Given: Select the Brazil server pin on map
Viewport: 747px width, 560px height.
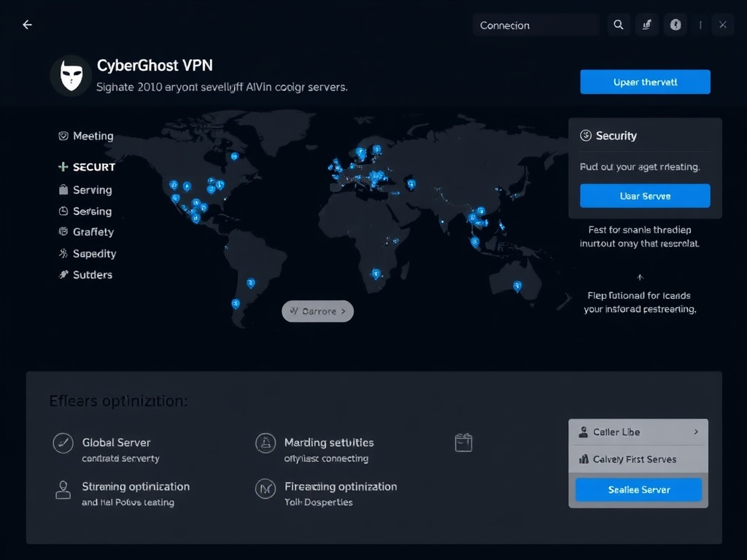Looking at the screenshot, I should point(251,284).
